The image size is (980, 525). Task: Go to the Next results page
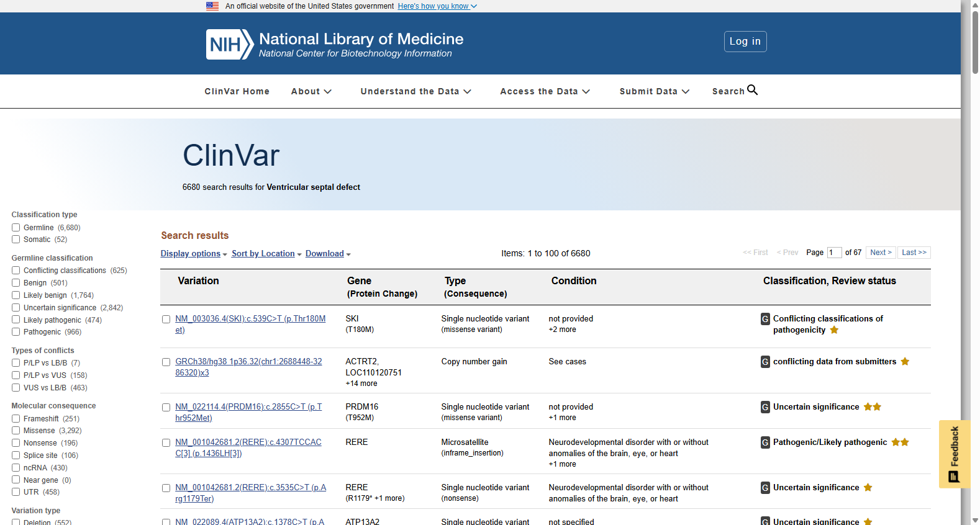pyautogui.click(x=881, y=253)
